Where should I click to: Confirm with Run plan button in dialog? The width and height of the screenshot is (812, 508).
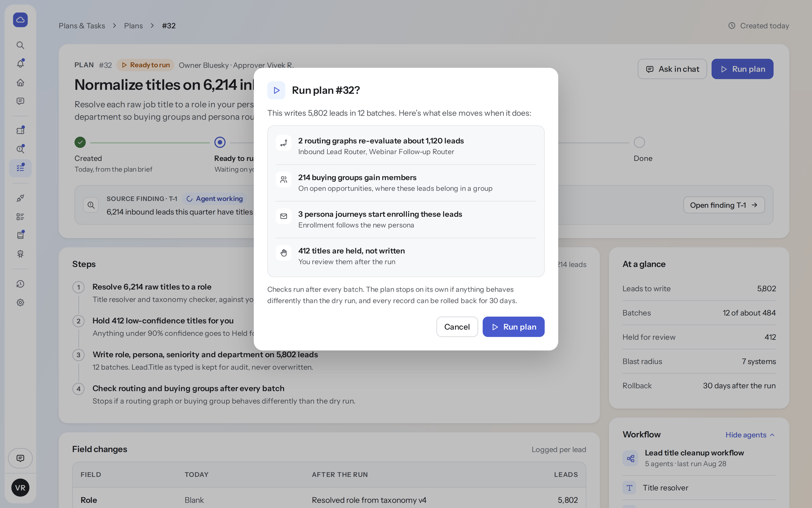(514, 327)
